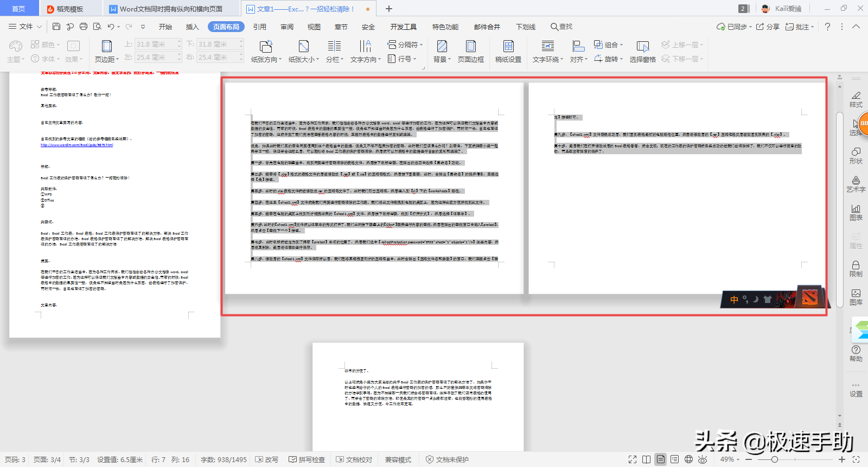Switch to the 开始 Home ribbon tab

point(165,27)
